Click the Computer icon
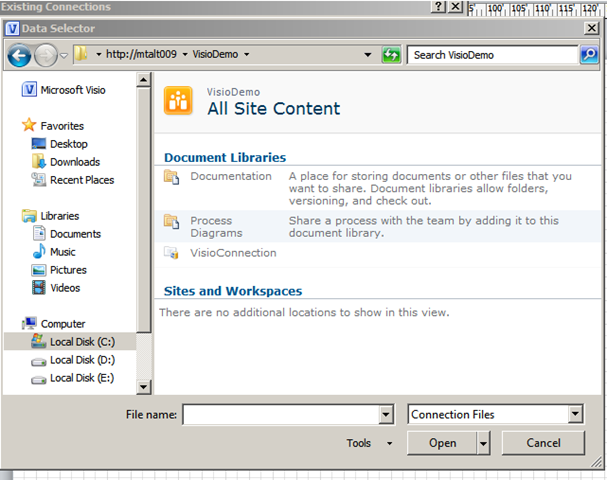607x480 pixels. pyautogui.click(x=29, y=323)
